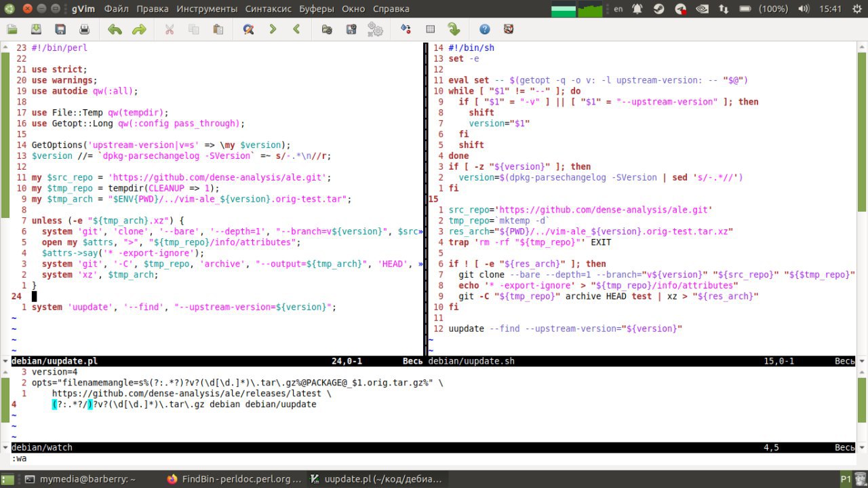Open the sound volume indicator
The width and height of the screenshot is (868, 488).
(804, 9)
